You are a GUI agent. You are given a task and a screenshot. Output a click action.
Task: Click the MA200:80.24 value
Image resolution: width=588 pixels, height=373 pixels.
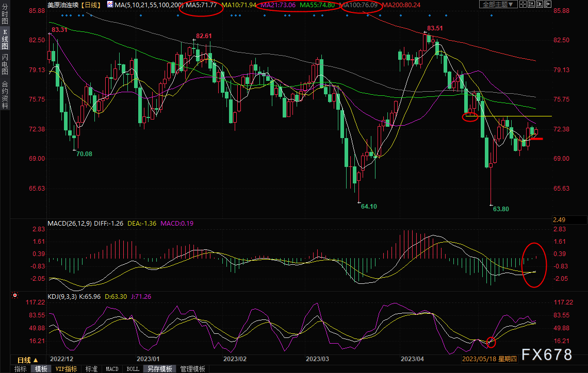pyautogui.click(x=401, y=5)
